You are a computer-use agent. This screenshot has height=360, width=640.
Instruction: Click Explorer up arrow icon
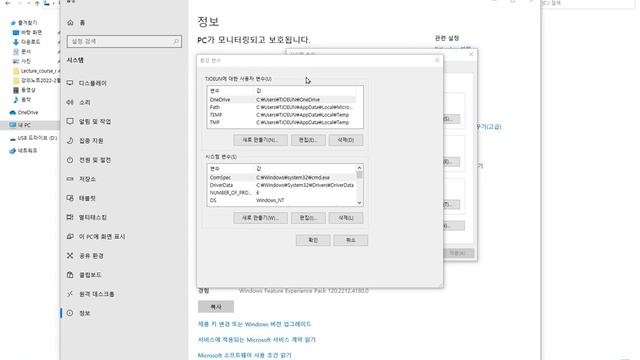(37, 3)
